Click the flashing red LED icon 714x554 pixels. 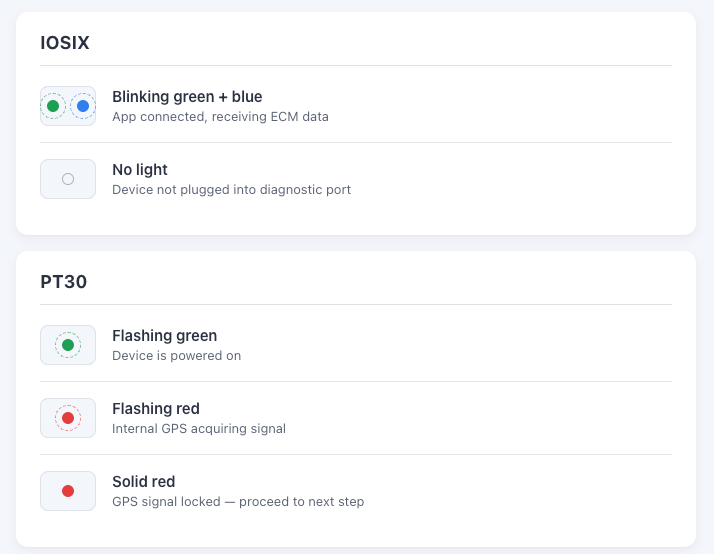click(68, 418)
